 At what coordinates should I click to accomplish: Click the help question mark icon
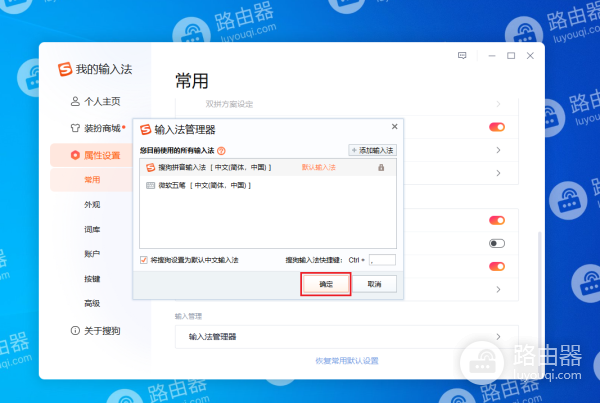(x=221, y=150)
